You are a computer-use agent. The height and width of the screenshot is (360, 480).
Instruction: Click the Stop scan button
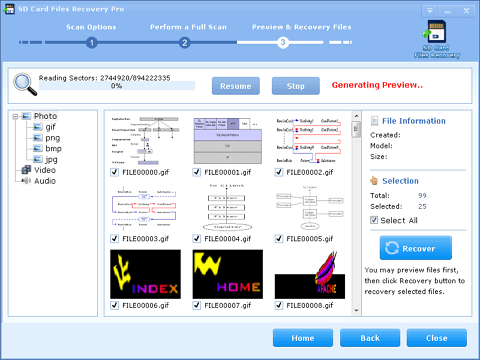[296, 86]
